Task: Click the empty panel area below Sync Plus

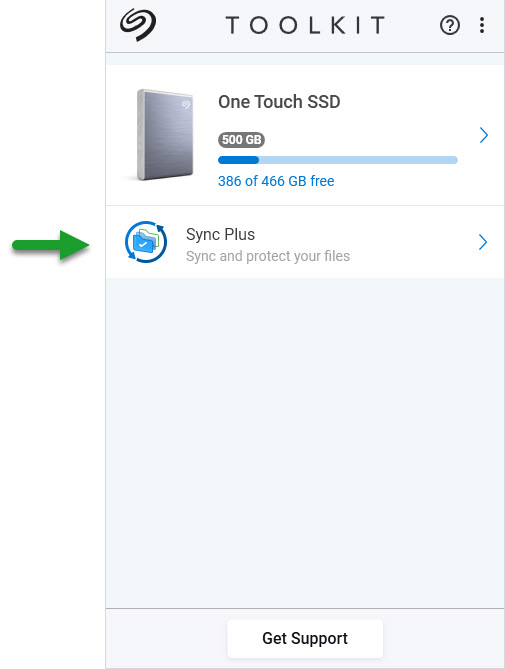Action: click(x=305, y=443)
